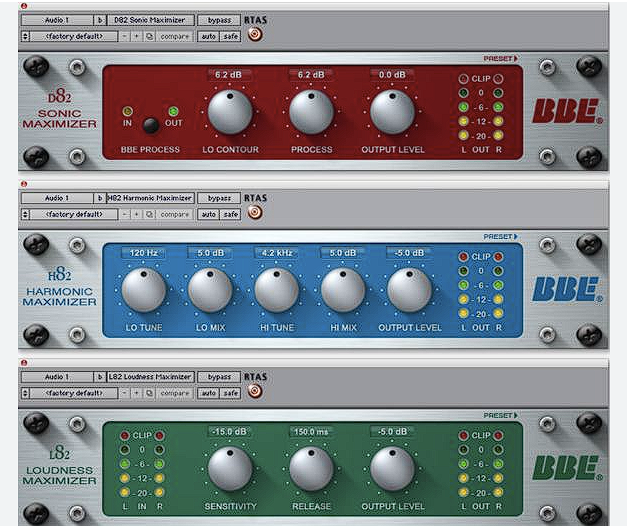This screenshot has height=526, width=627.
Task: Click the LO CONTOUR knob
Action: tap(230, 112)
